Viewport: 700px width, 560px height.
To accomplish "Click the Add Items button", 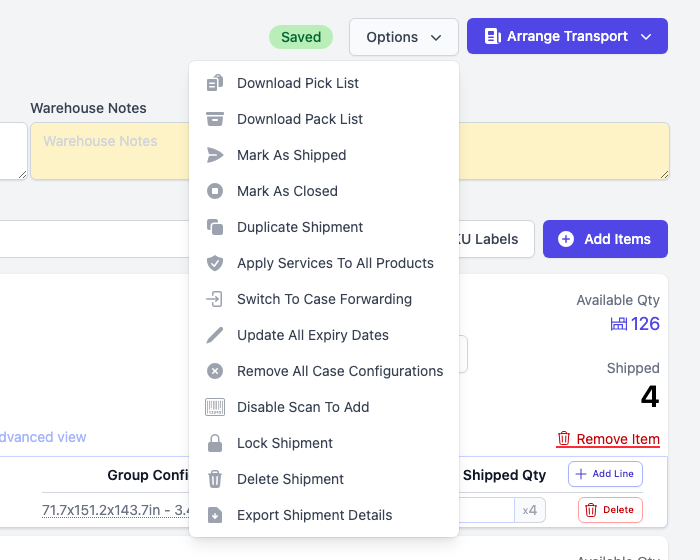I will [x=605, y=239].
